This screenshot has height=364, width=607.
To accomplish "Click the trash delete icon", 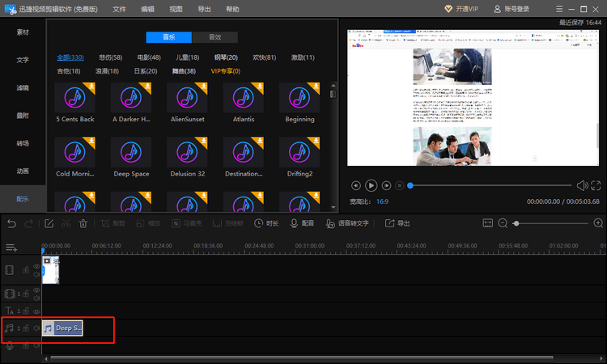I will click(x=83, y=223).
